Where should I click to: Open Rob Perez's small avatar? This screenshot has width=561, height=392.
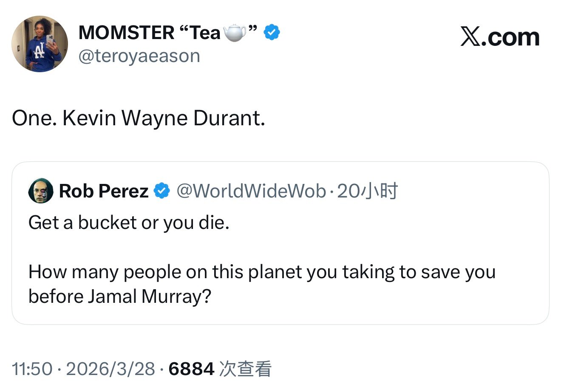(x=41, y=191)
